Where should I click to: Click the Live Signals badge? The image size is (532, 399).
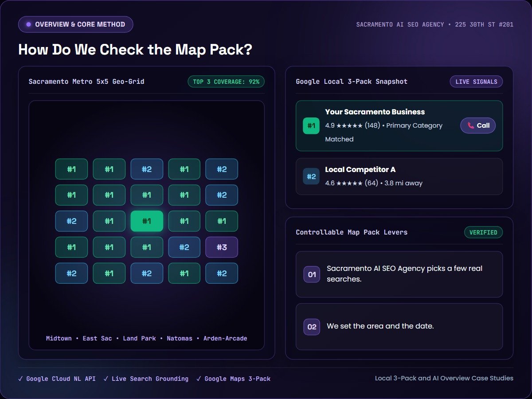click(x=476, y=82)
